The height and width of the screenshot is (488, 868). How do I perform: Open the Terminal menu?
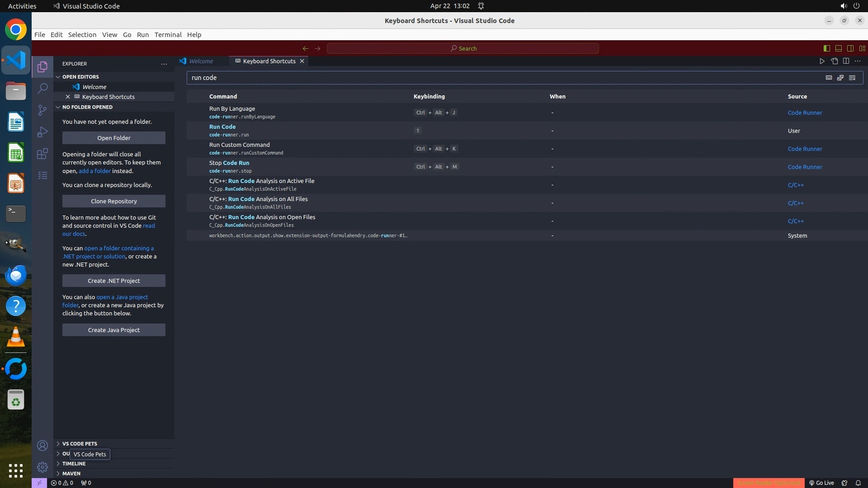(168, 35)
